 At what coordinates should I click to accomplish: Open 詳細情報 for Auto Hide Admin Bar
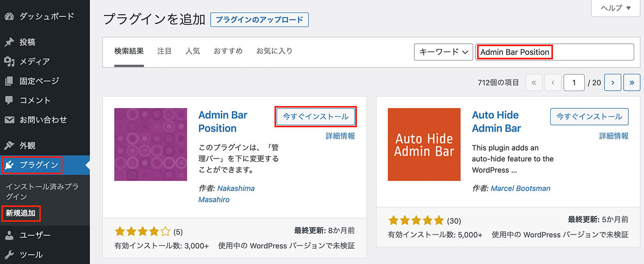point(614,136)
